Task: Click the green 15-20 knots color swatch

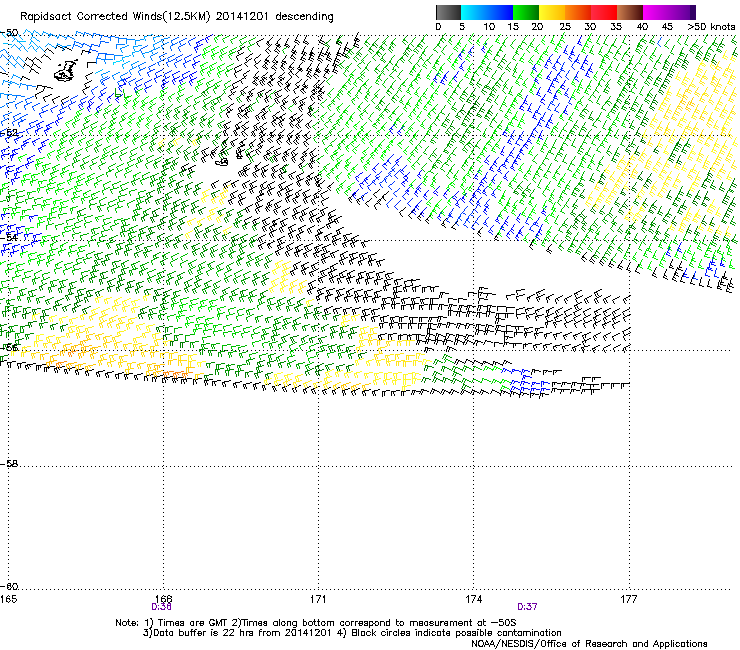Action: 526,12
